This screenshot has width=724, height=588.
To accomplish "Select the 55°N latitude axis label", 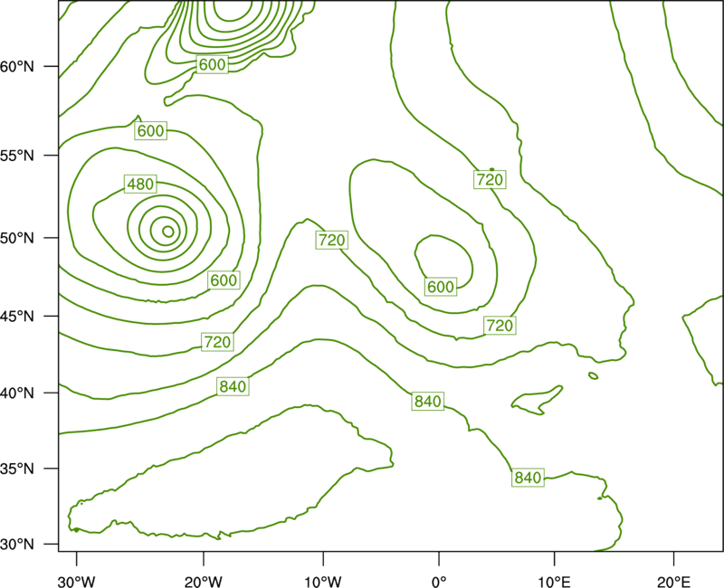I will [17, 156].
